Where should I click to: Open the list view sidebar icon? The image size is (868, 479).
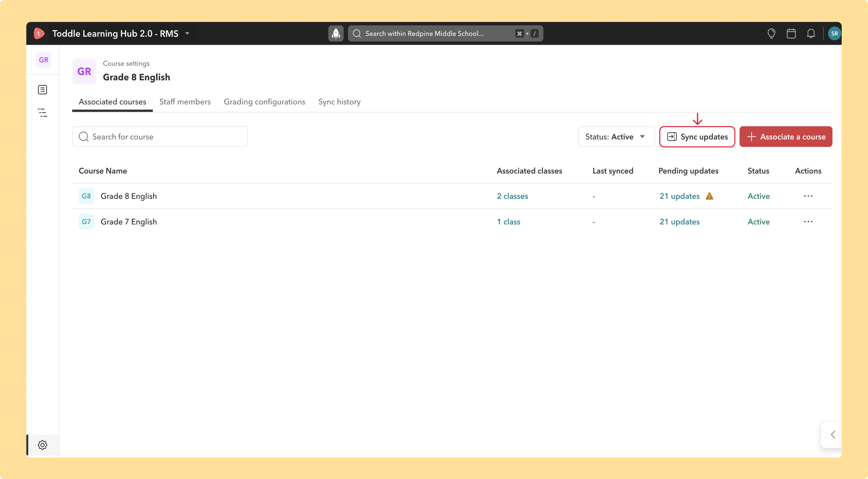[x=42, y=90]
